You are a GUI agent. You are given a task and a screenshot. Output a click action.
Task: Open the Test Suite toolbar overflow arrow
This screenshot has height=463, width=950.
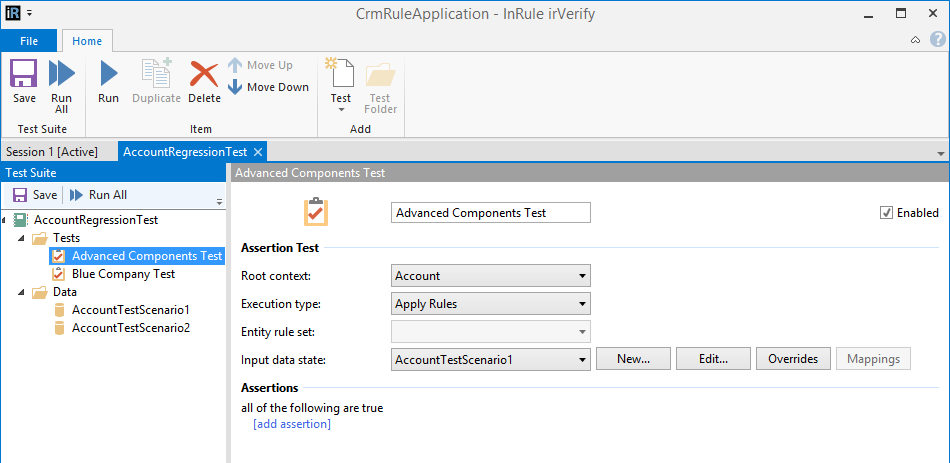[219, 202]
